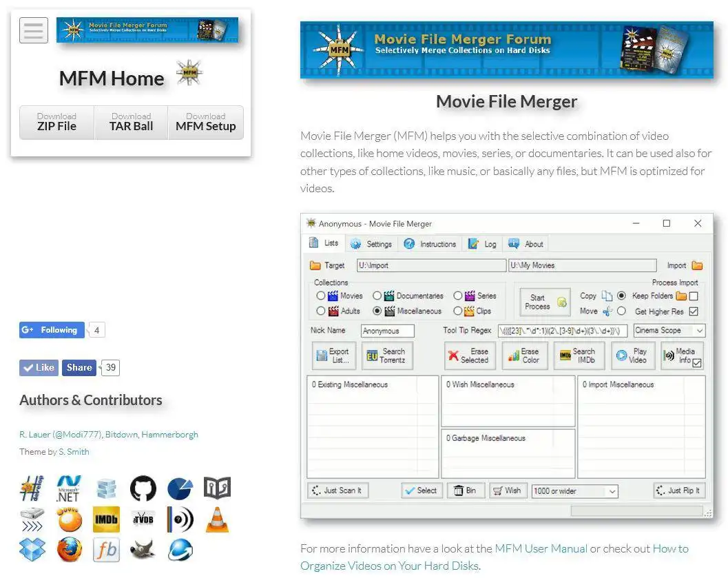The width and height of the screenshot is (728, 578).
Task: Click the Start Process button
Action: [545, 302]
